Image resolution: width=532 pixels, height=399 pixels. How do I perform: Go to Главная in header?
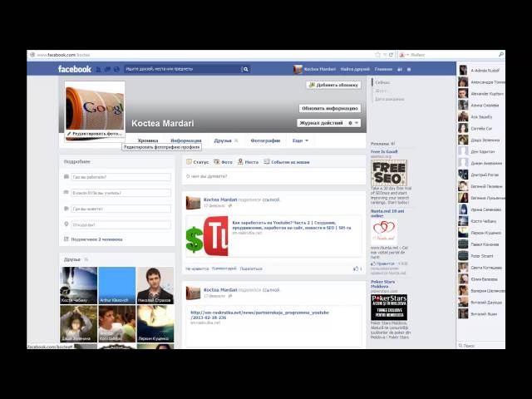tap(383, 69)
